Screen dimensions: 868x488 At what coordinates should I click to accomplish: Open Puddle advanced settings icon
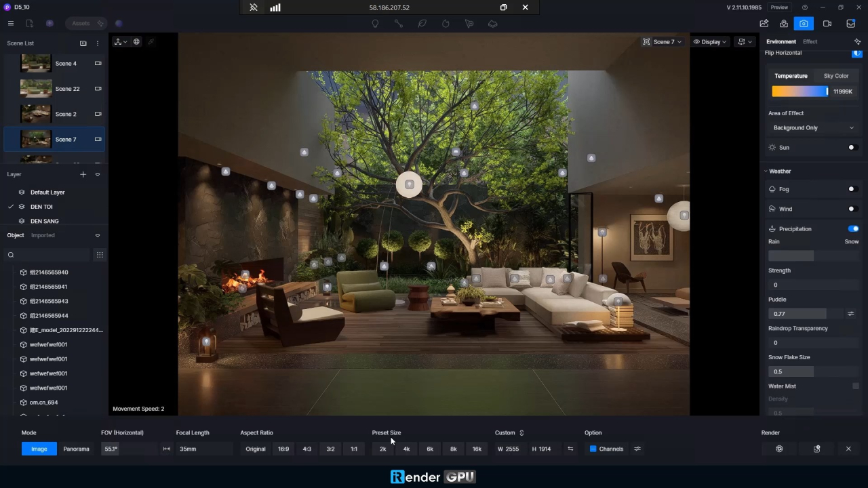(850, 314)
